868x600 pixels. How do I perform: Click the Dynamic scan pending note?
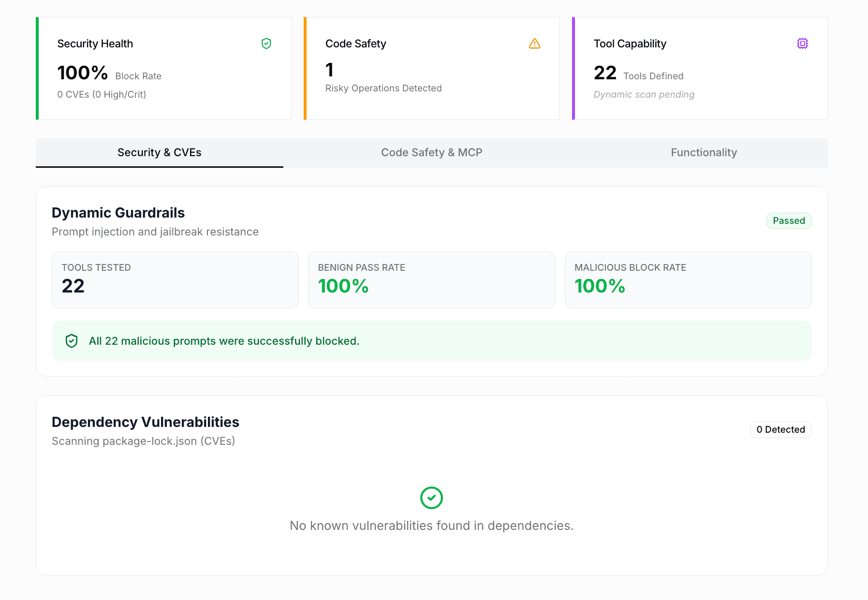click(x=644, y=95)
